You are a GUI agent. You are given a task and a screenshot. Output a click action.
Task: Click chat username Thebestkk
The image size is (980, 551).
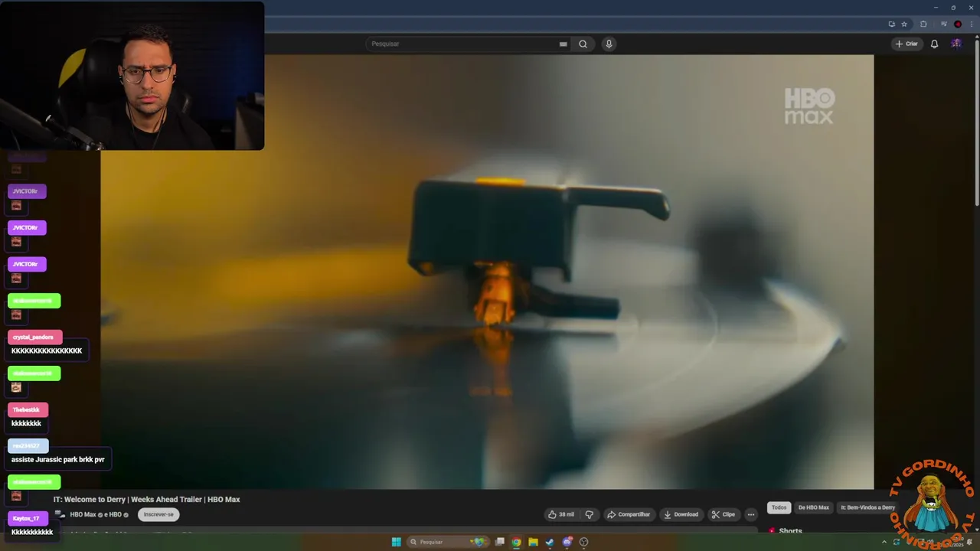[26, 409]
